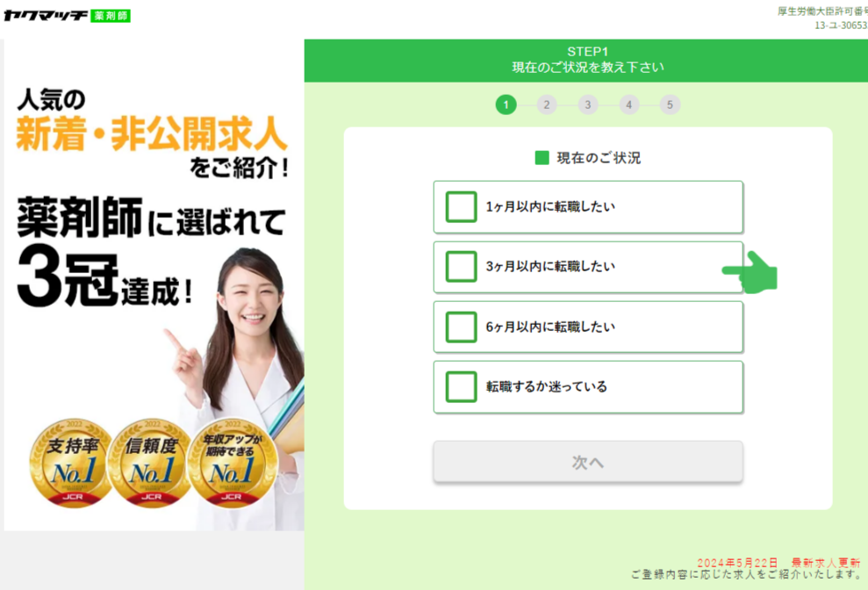Check the 6ヶ月以内に転職したい checkbox

(461, 327)
